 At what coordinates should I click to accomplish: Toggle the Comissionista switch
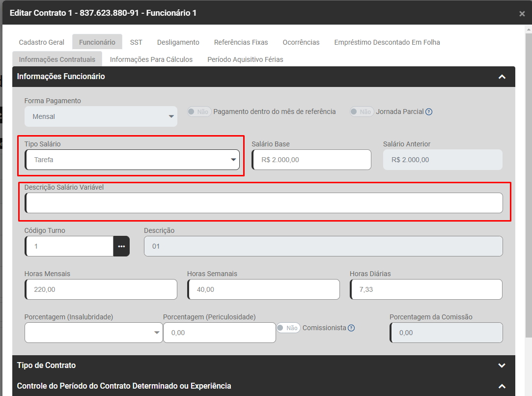(288, 328)
